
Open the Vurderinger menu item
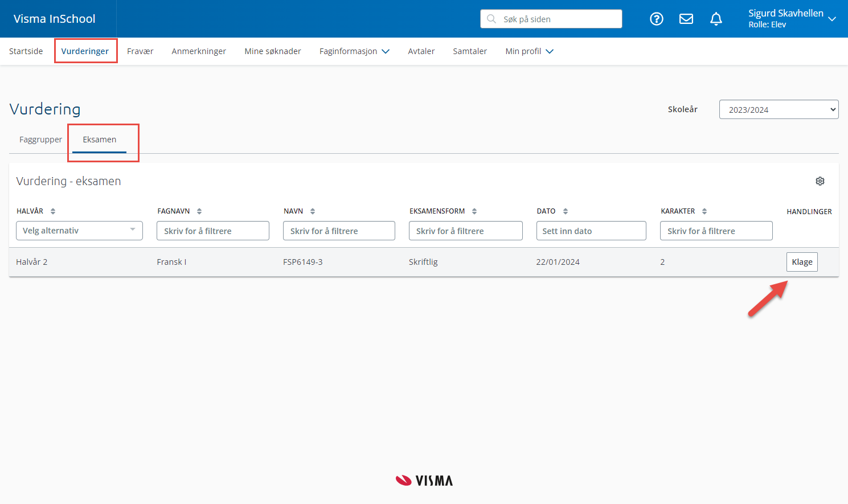coord(85,51)
